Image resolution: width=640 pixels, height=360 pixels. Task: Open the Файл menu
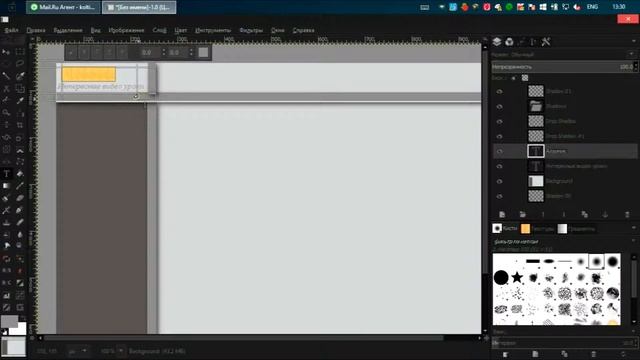(x=11, y=30)
